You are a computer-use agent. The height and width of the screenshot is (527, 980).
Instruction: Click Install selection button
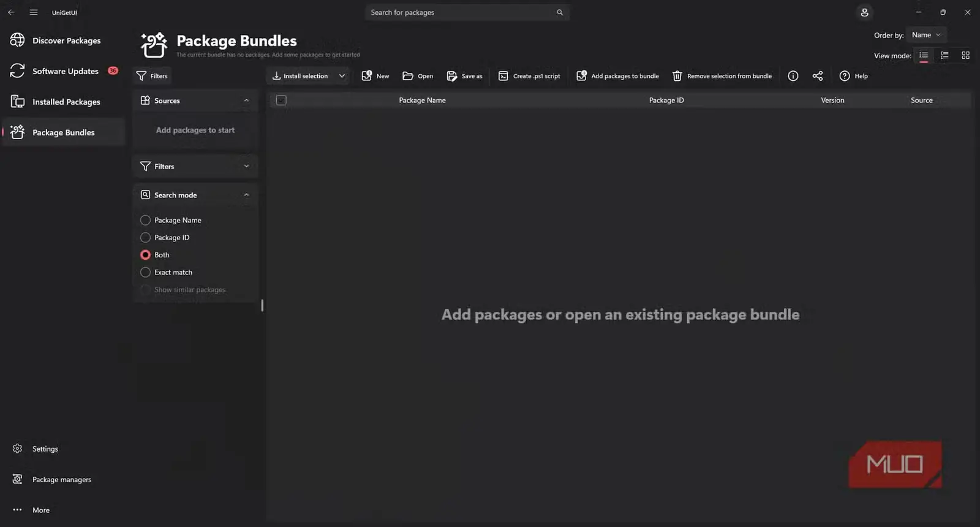300,76
